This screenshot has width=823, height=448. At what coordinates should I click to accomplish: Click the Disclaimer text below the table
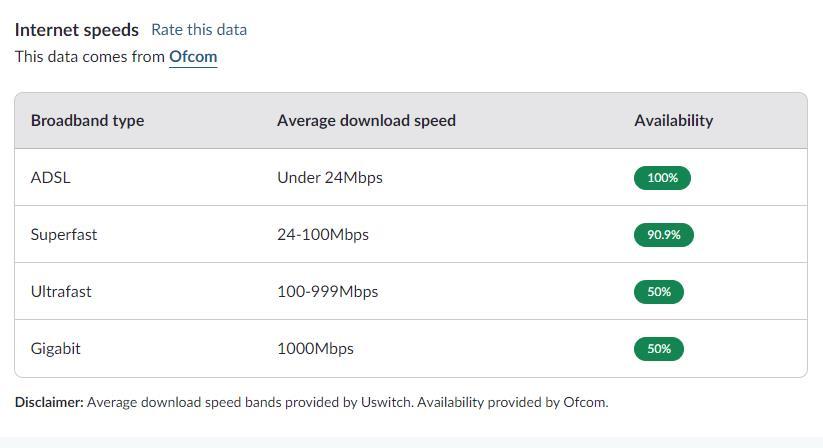pyautogui.click(x=312, y=402)
